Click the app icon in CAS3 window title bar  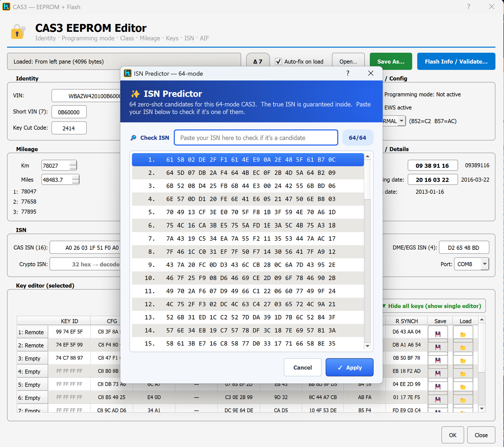click(6, 7)
